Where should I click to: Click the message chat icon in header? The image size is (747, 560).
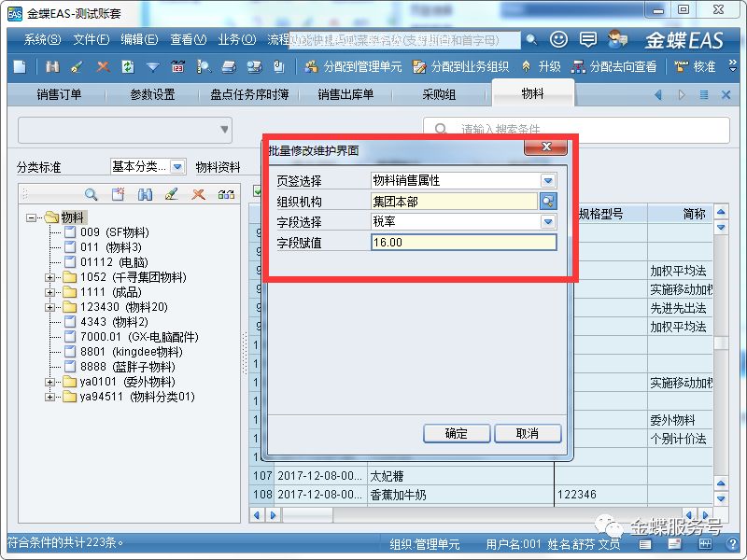coord(588,39)
